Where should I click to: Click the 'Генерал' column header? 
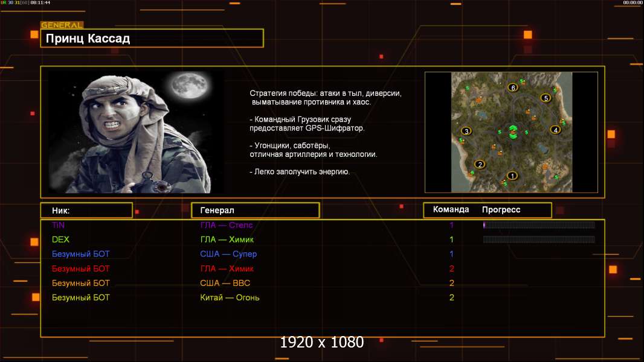(255, 211)
